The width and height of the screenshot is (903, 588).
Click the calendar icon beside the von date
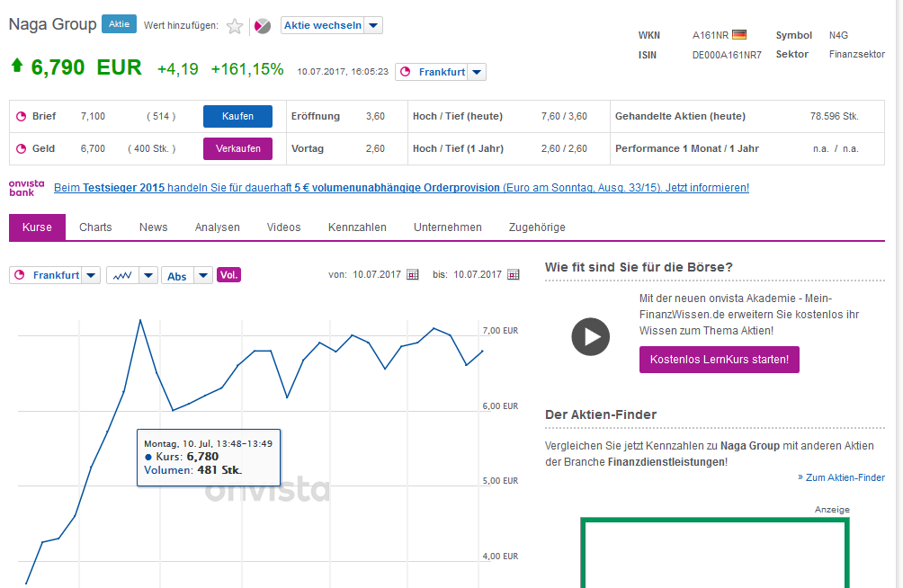tap(413, 275)
